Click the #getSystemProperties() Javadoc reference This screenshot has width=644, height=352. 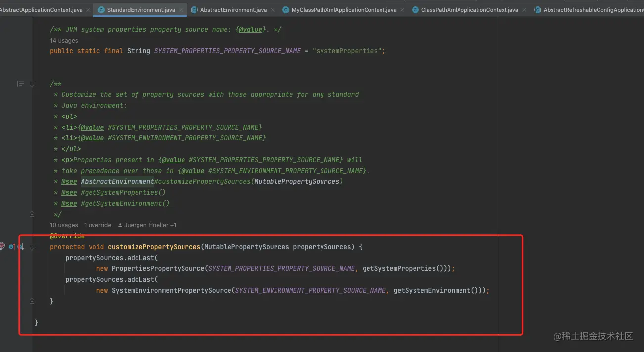123,192
